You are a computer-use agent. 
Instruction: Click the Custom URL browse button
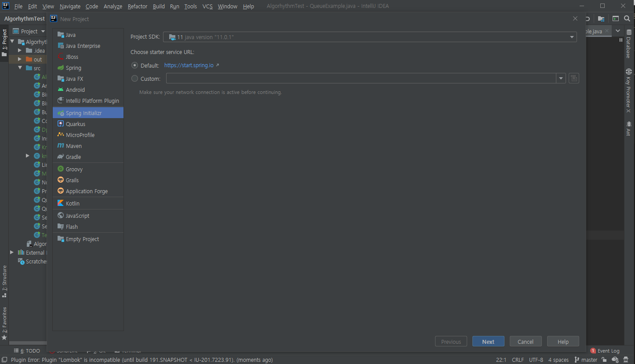pyautogui.click(x=573, y=79)
